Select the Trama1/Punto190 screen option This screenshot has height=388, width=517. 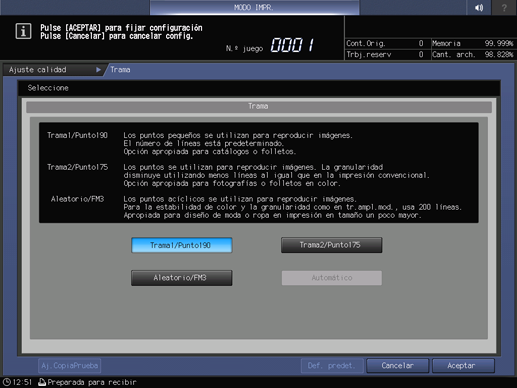point(182,245)
